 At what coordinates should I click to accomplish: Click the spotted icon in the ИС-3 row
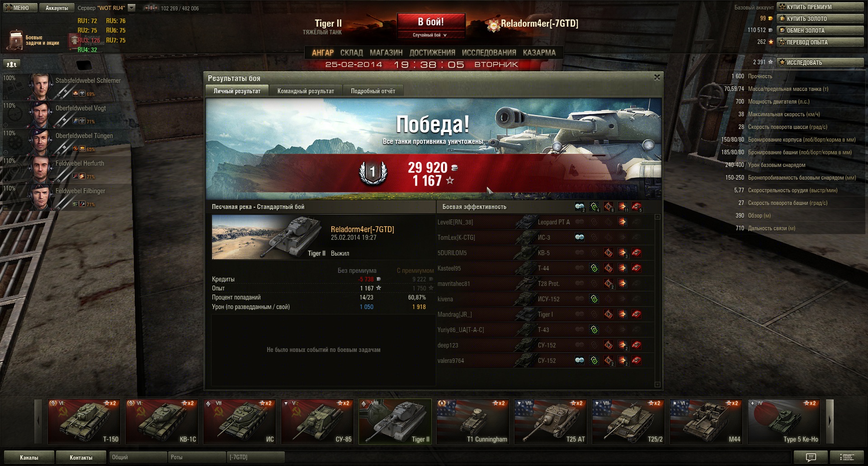580,238
